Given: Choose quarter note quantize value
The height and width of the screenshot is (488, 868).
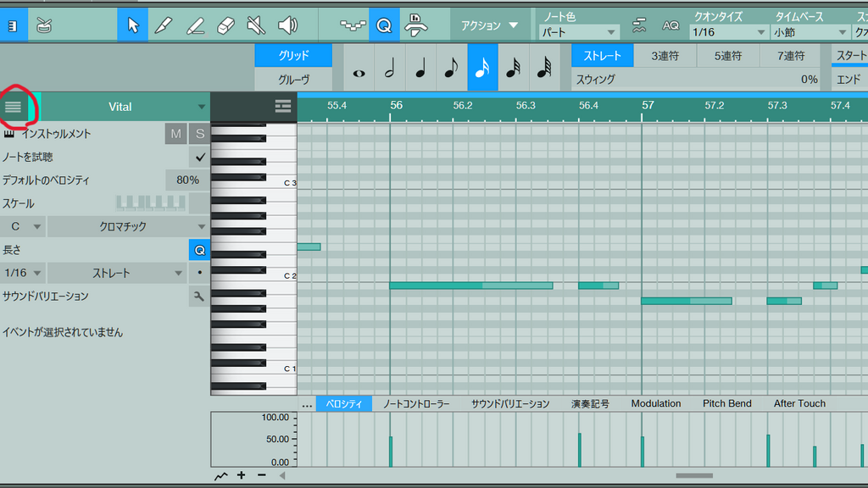Looking at the screenshot, I should click(420, 68).
